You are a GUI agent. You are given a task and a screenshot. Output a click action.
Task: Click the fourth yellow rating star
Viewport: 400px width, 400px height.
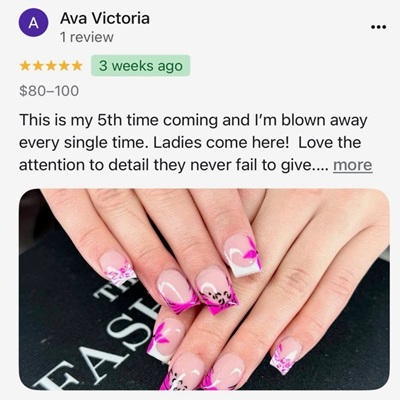pos(64,66)
